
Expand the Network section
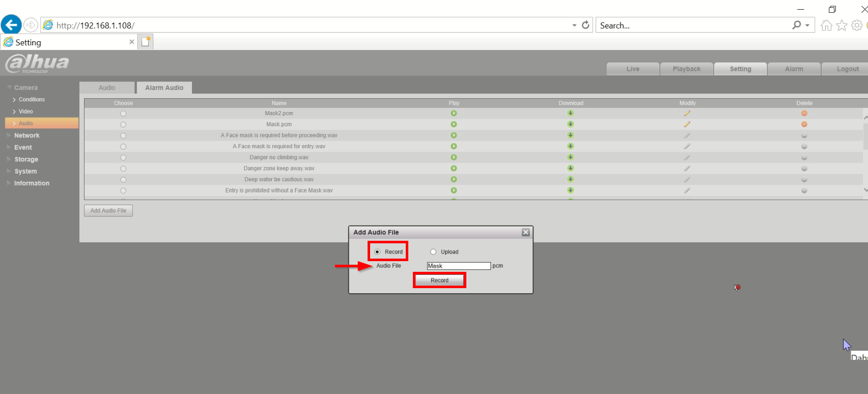(x=26, y=135)
